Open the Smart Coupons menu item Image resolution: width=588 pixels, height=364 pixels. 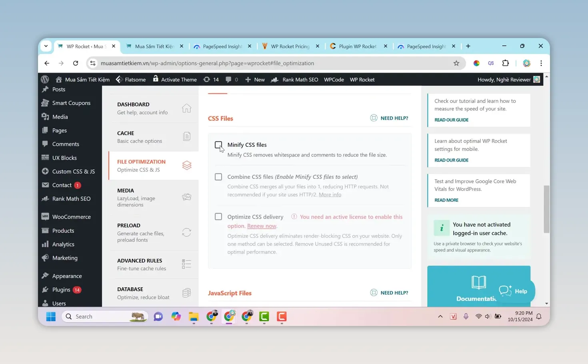coord(70,103)
